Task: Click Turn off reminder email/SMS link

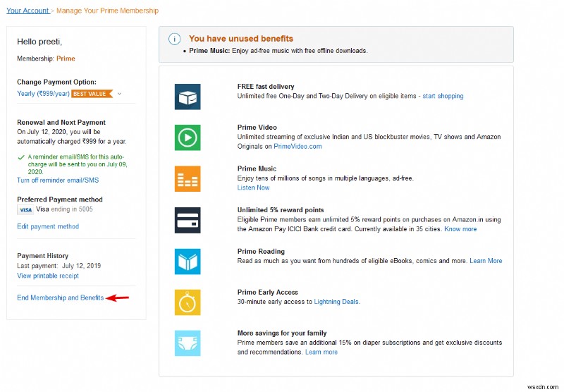Action: [x=58, y=180]
